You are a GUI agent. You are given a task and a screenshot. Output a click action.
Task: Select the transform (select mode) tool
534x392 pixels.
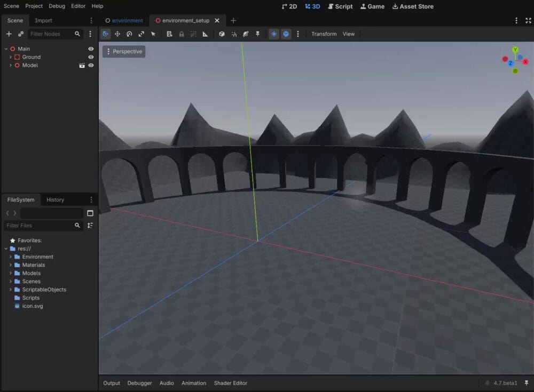click(x=105, y=34)
